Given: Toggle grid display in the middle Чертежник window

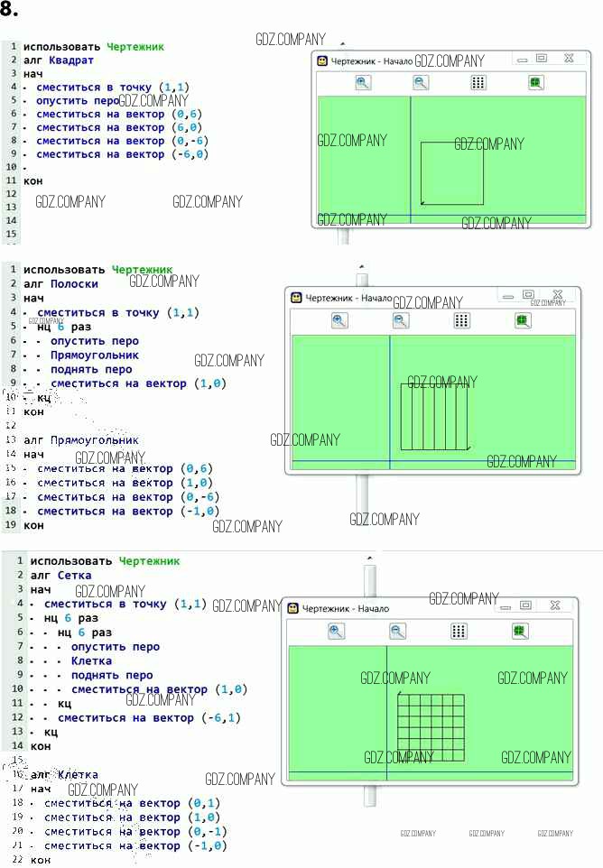Looking at the screenshot, I should pos(461,320).
